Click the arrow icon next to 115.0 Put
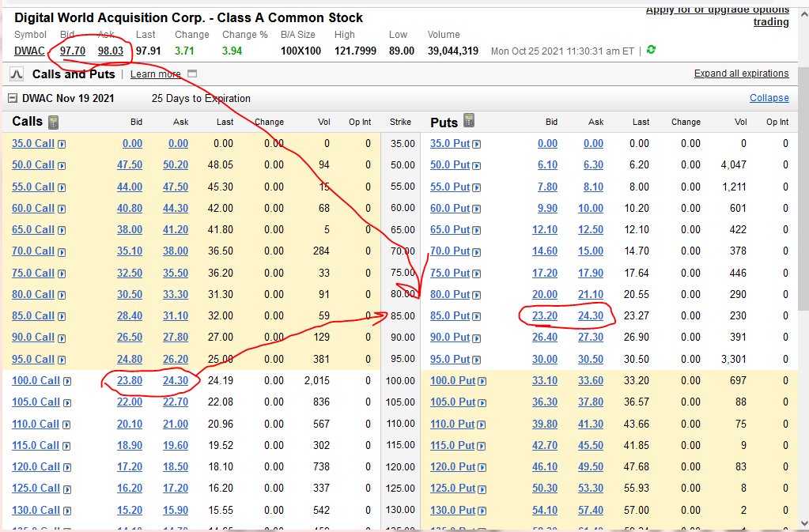The image size is (809, 532). pos(482,446)
